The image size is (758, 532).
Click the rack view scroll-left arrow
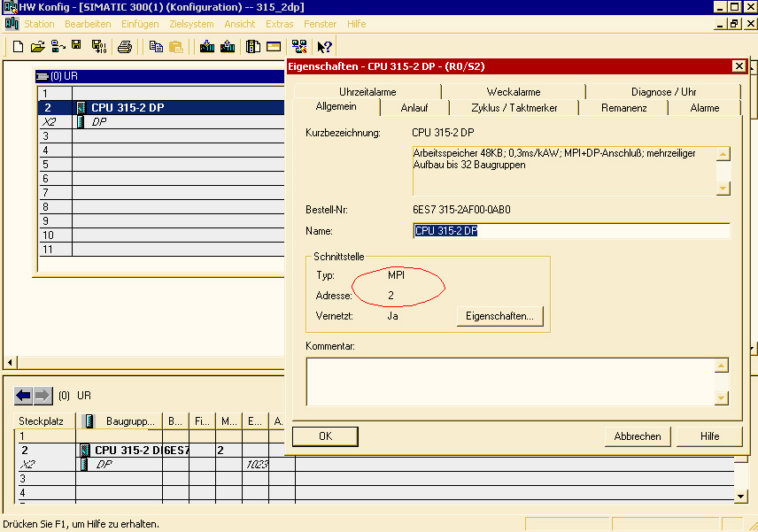(x=10, y=362)
